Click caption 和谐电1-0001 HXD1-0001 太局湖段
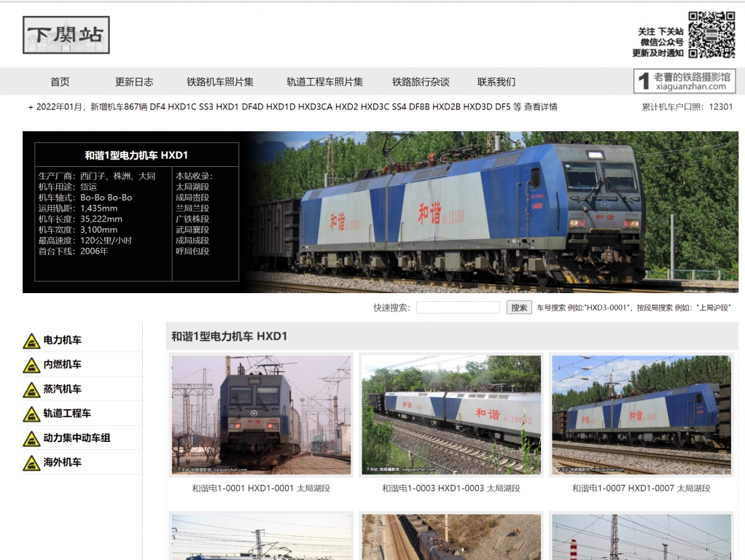Viewport: 745px width, 560px height. 261,489
